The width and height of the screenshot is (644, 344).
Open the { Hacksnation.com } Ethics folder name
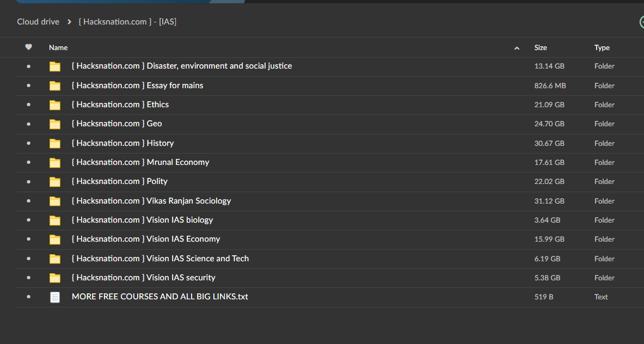[x=120, y=105]
